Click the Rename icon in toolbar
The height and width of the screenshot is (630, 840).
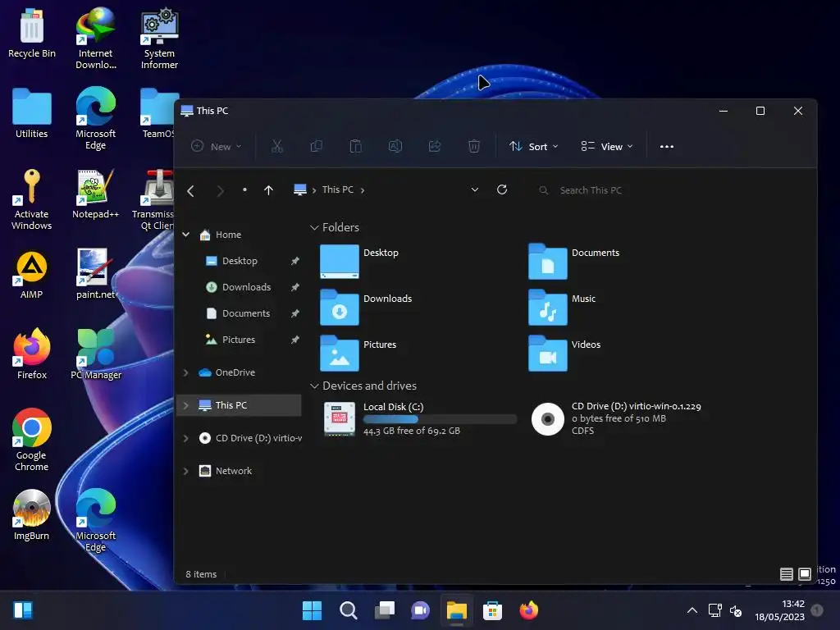(x=395, y=146)
